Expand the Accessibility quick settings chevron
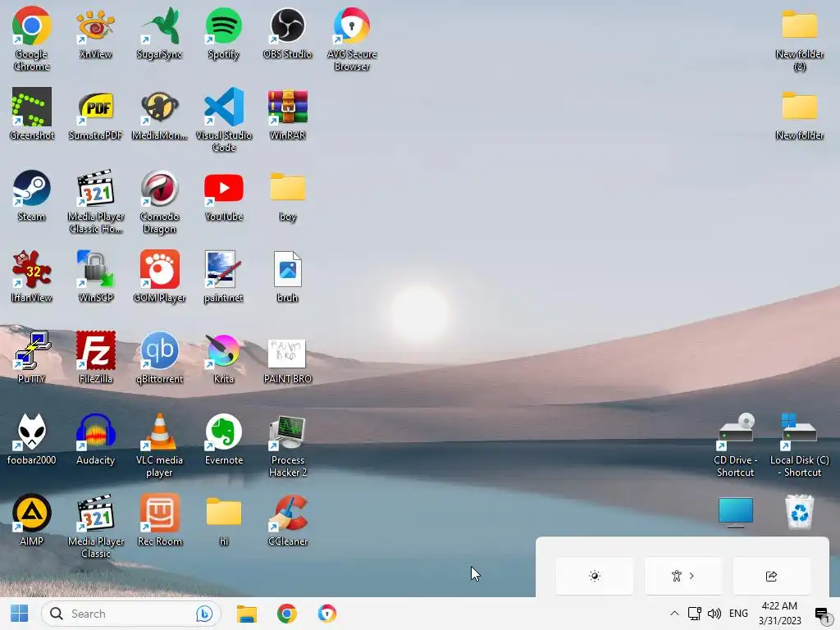 (x=692, y=576)
